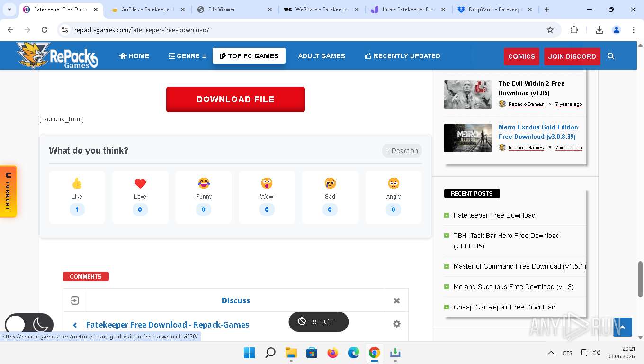Open Chrome three-dot menu
The image size is (644, 364).
click(634, 30)
